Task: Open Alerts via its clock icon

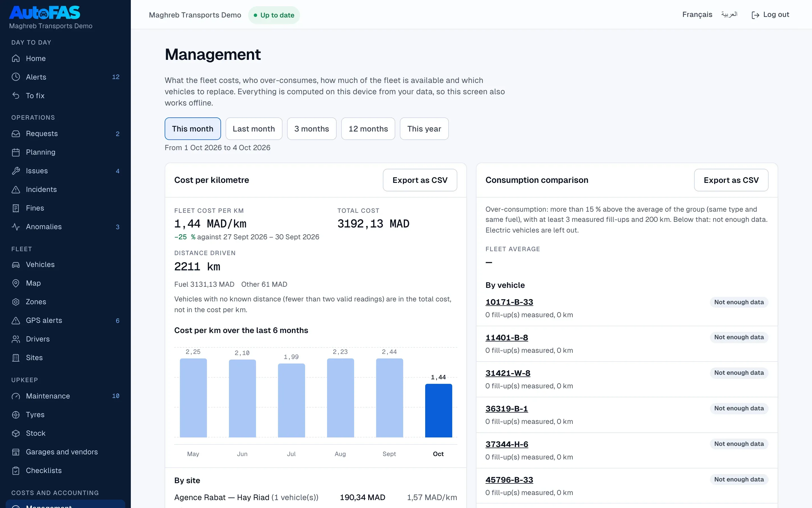Action: tap(16, 77)
